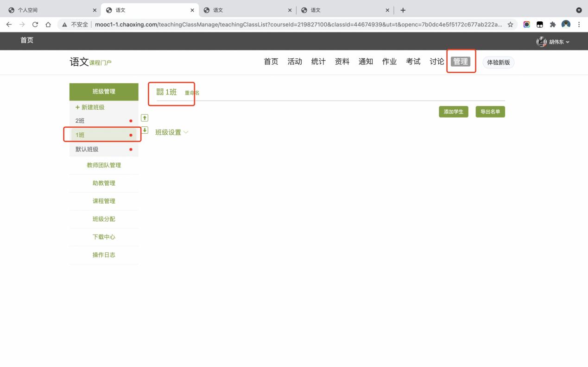588x367 pixels.
Task: Expand 班级设置 section
Action: 172,132
